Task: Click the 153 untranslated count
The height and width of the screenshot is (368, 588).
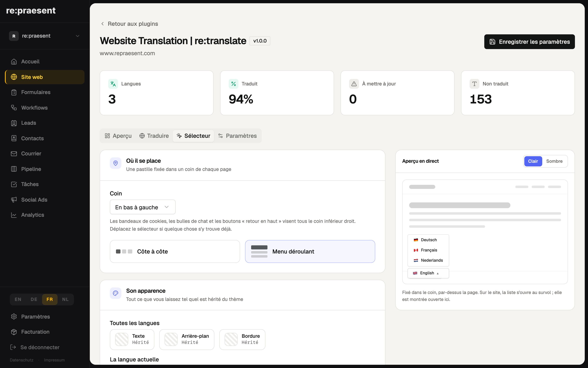Action: [481, 99]
